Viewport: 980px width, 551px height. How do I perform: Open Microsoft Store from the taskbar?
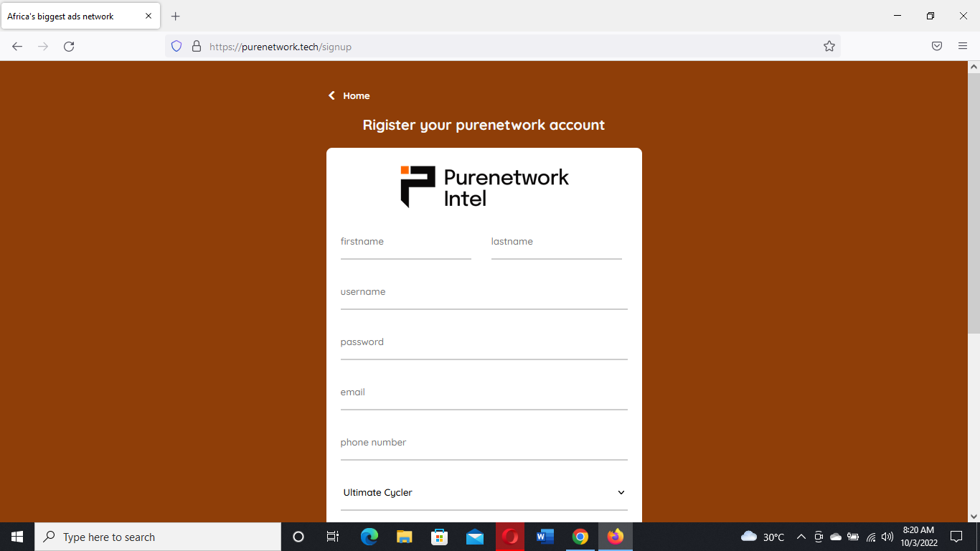[x=440, y=537]
